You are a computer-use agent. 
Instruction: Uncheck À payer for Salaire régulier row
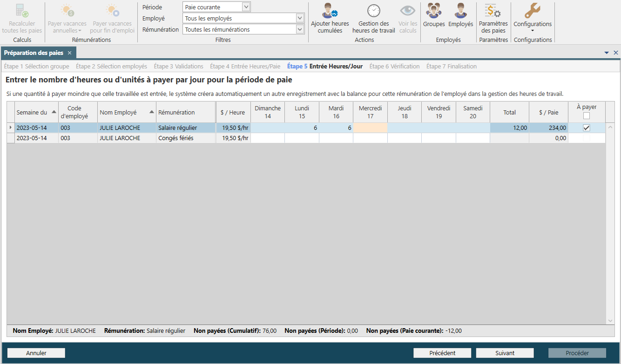[x=587, y=128]
